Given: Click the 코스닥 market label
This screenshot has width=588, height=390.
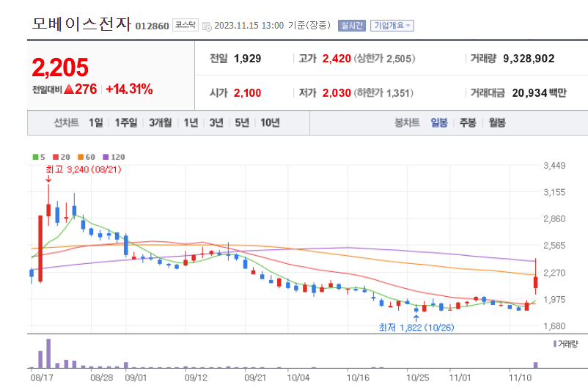Looking at the screenshot, I should point(185,25).
